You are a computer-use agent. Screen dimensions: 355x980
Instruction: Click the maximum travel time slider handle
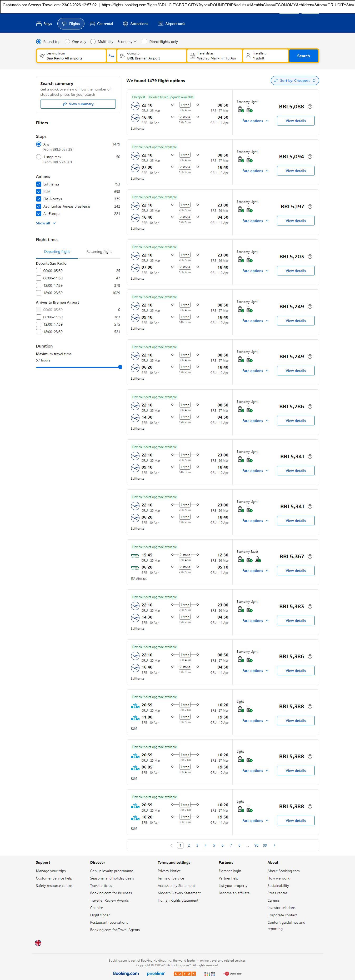pyautogui.click(x=120, y=367)
